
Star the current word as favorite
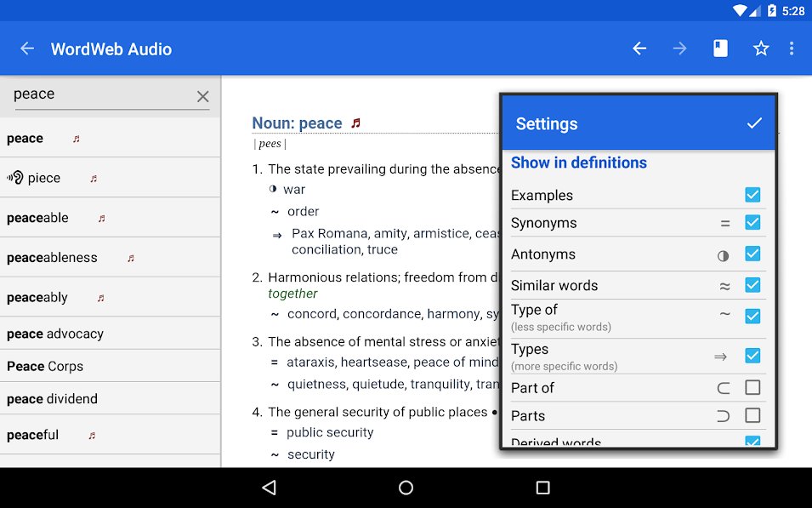coord(761,49)
